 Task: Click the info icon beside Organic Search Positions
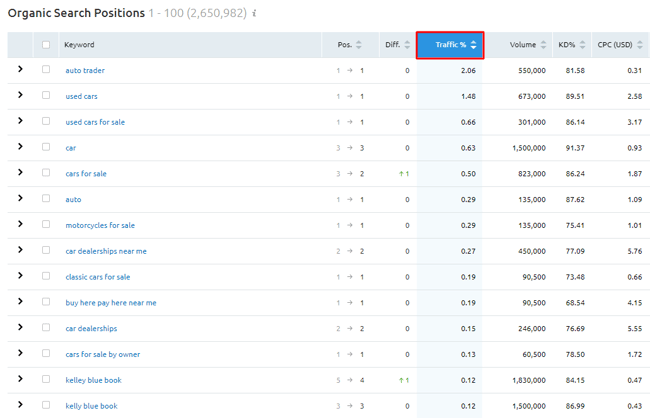pos(254,14)
